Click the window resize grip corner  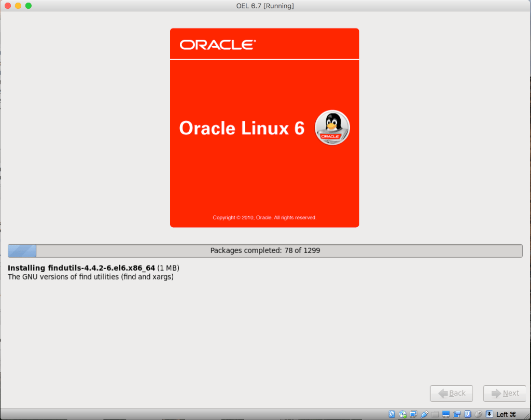pos(527,416)
